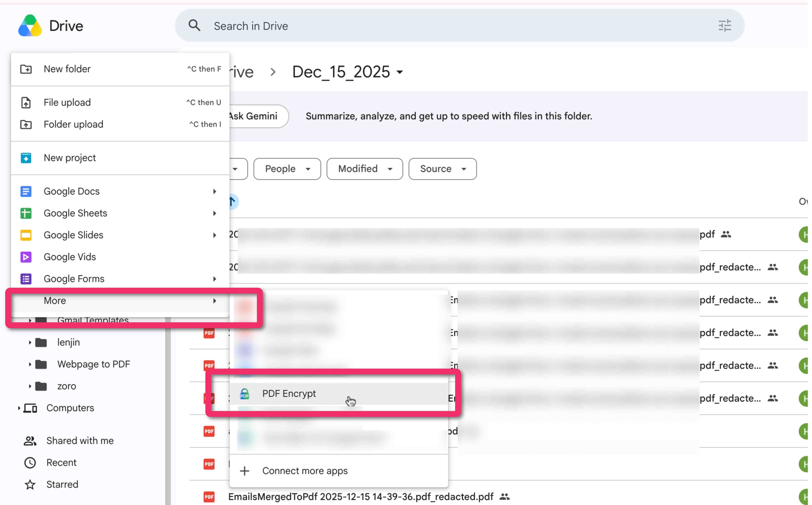Image resolution: width=812 pixels, height=505 pixels.
Task: Click the Google Forms icon
Action: pos(26,279)
